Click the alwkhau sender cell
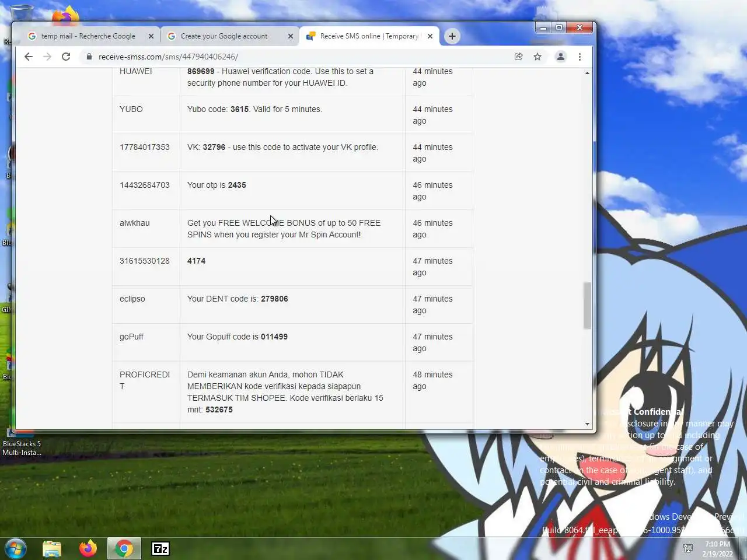 pos(146,229)
